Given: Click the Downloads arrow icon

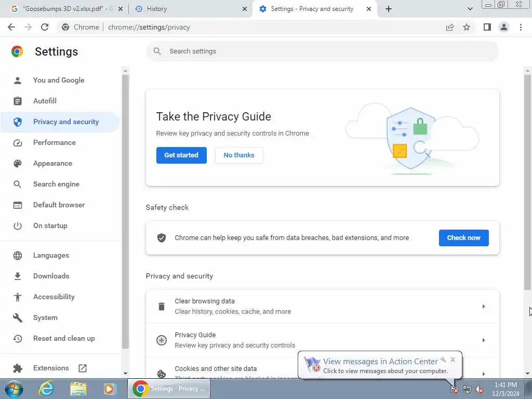Looking at the screenshot, I should 18,276.
